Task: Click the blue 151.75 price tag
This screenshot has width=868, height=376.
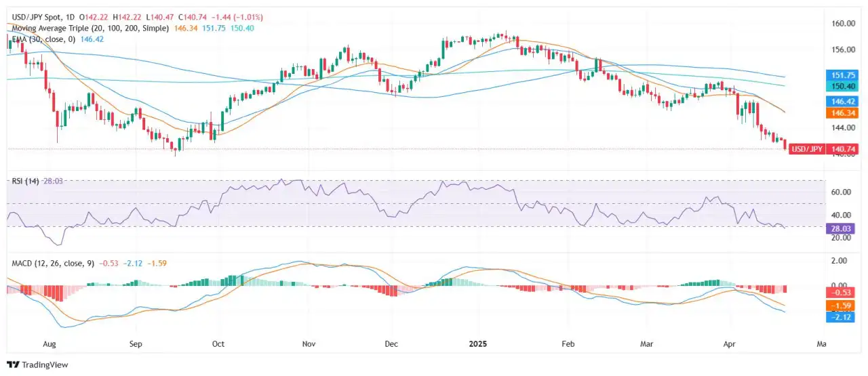Action: pos(842,75)
